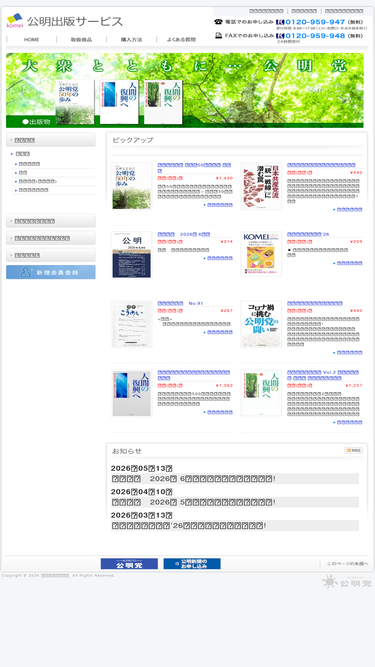Click the 出版物 label on the banner

click(x=37, y=122)
